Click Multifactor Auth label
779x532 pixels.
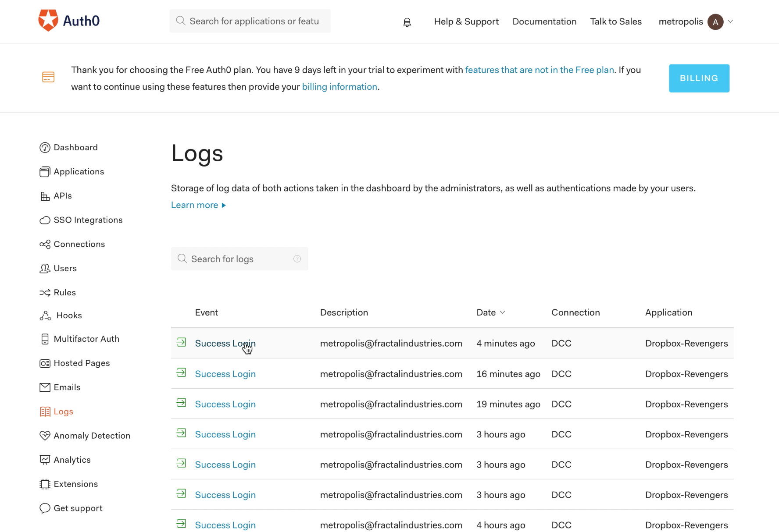tap(86, 339)
